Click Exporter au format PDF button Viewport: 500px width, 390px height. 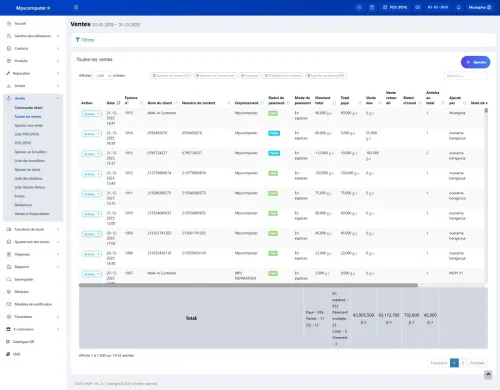(326, 76)
